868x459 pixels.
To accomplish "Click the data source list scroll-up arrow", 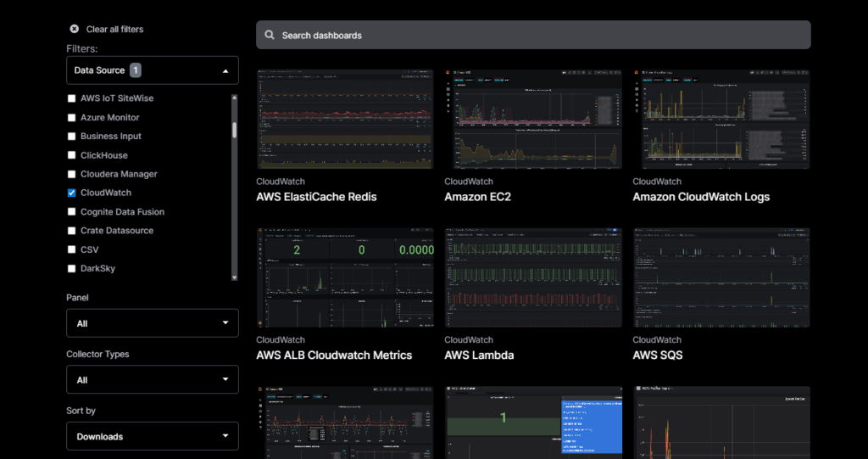I will [x=234, y=98].
